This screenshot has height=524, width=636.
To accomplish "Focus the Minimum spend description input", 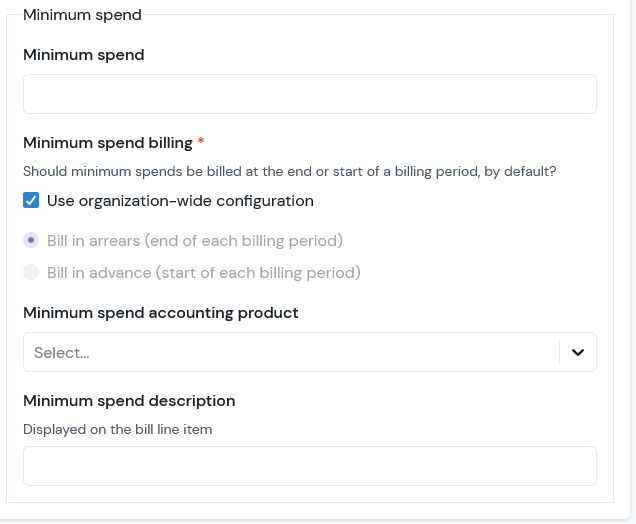I will point(310,466).
